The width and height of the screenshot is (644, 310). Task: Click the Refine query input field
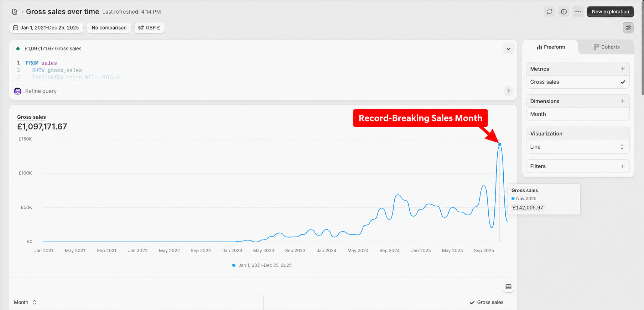[264, 91]
